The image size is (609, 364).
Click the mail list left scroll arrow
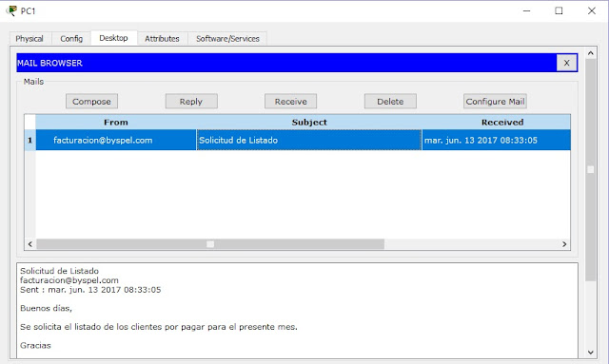pos(29,244)
